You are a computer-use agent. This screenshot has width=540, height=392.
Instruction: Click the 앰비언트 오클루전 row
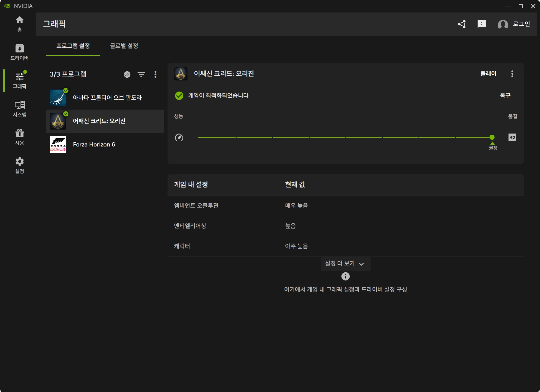pos(345,206)
